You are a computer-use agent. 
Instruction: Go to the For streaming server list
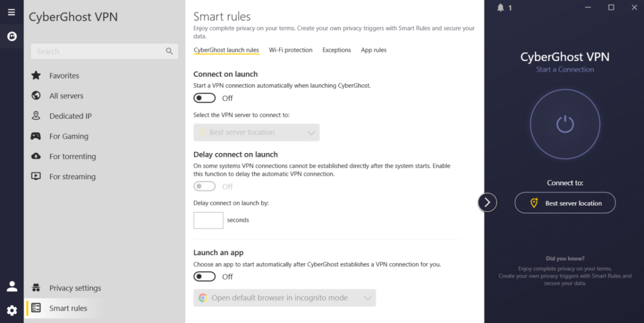pyautogui.click(x=72, y=177)
